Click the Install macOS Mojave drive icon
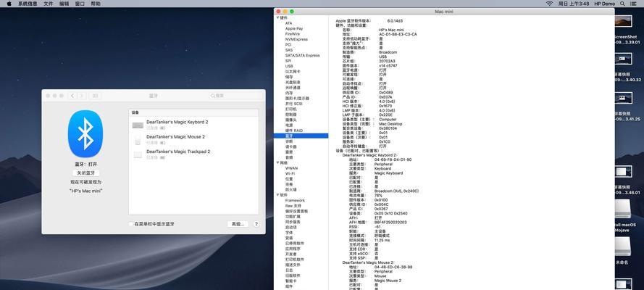 tap(623, 209)
